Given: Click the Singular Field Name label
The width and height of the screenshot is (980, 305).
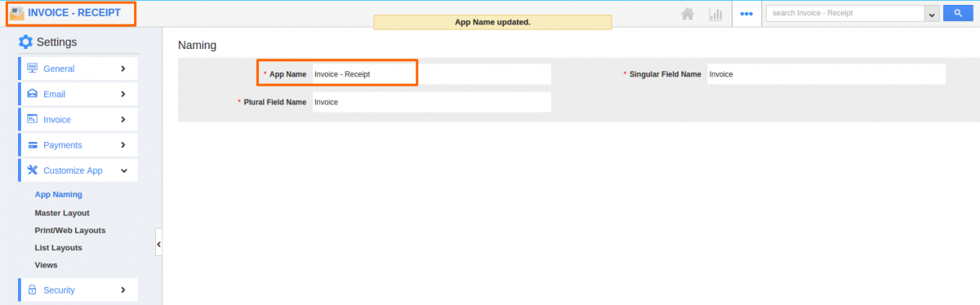Looking at the screenshot, I should pos(665,74).
